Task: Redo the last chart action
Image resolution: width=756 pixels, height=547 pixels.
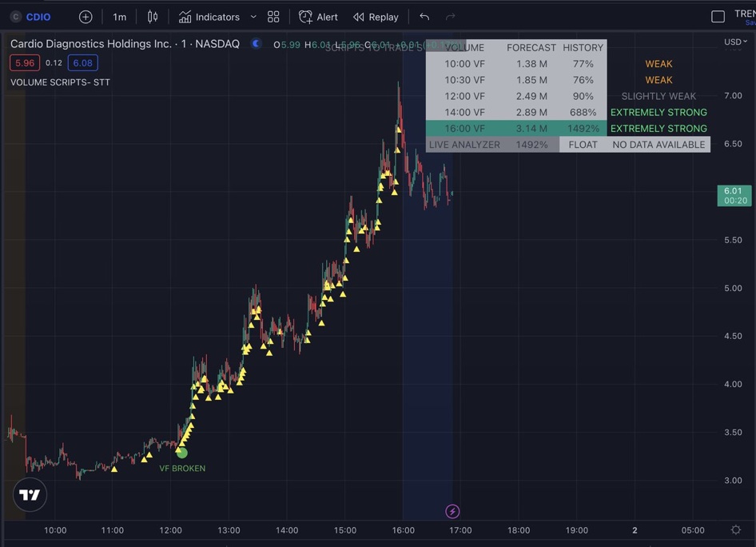Action: coord(450,17)
